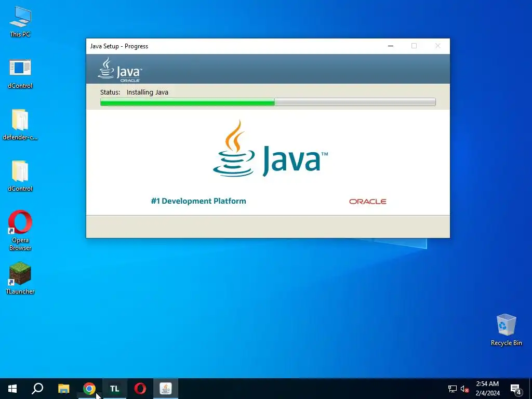Screen dimensions: 532x399
Task: Click the Java Oracle logo in the setup header
Action: tap(120, 70)
